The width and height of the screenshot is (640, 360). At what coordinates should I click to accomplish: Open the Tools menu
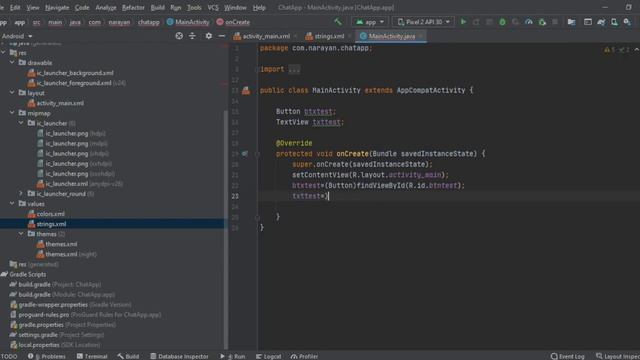tap(194, 7)
